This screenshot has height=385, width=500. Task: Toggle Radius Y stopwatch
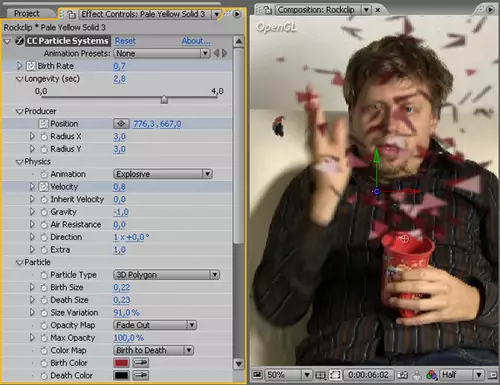44,149
